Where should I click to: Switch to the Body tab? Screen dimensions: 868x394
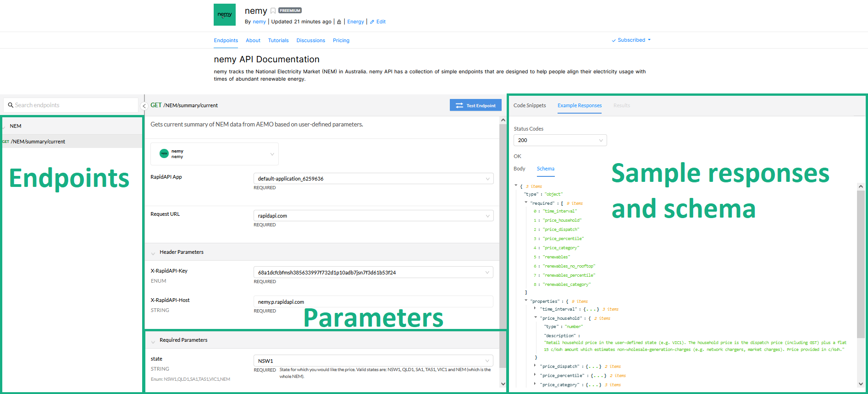pos(520,169)
